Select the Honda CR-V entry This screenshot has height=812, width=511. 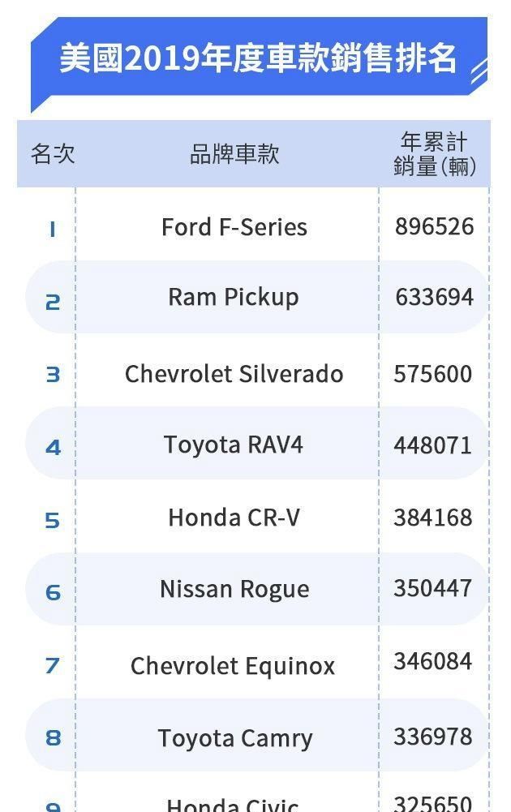click(234, 518)
